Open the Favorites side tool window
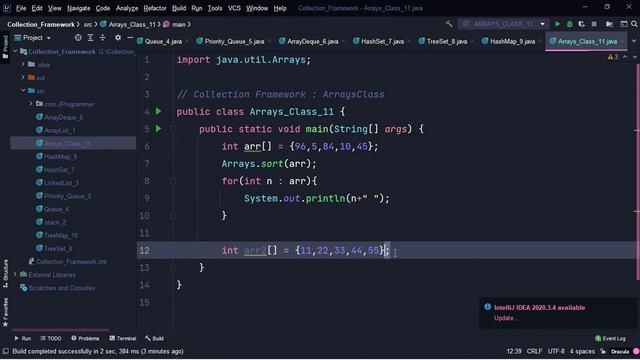Screen dimensions: 640x360 click(x=5, y=312)
